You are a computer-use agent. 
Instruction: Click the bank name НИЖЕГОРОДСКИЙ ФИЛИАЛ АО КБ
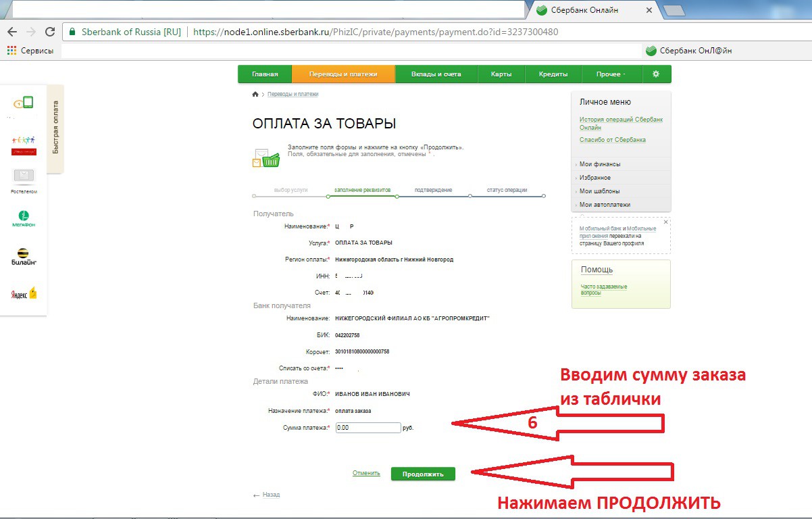pyautogui.click(x=412, y=318)
